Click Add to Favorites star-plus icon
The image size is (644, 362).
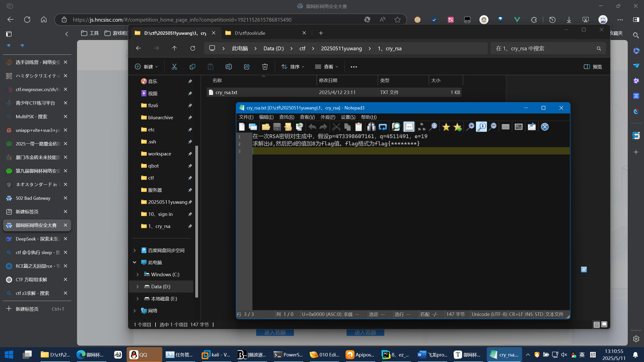[x=457, y=127]
